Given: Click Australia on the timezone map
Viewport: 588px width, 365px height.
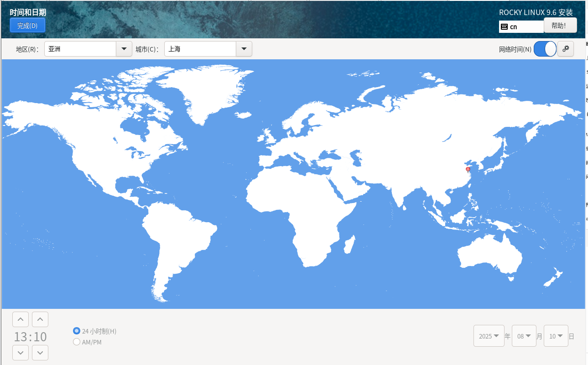Looking at the screenshot, I should [490, 255].
